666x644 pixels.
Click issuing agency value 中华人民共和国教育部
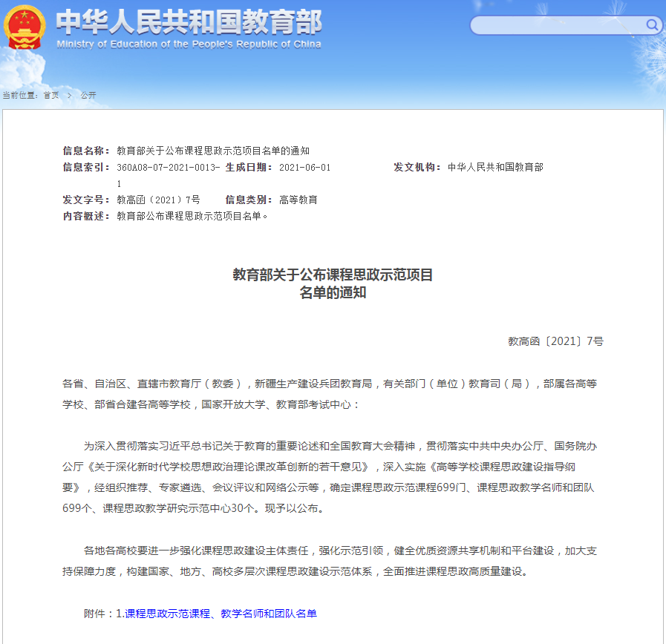(x=495, y=168)
